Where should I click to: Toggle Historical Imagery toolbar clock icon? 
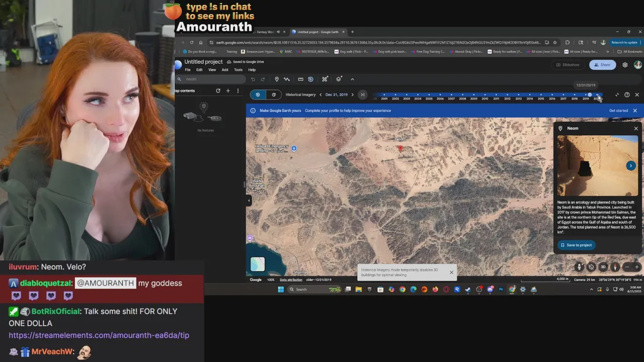[310, 79]
